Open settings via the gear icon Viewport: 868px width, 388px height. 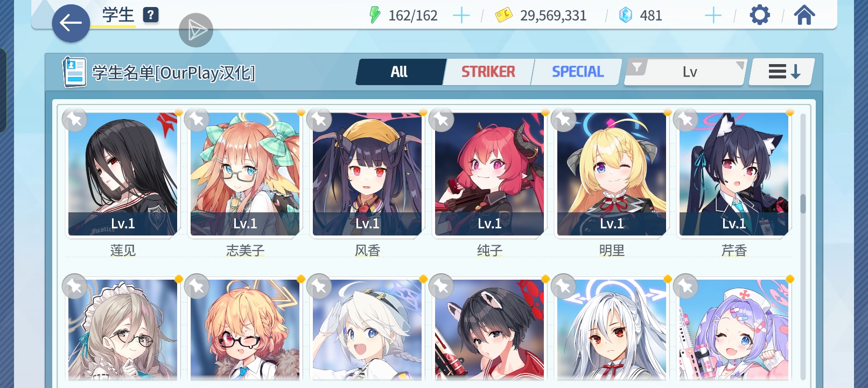click(x=760, y=15)
